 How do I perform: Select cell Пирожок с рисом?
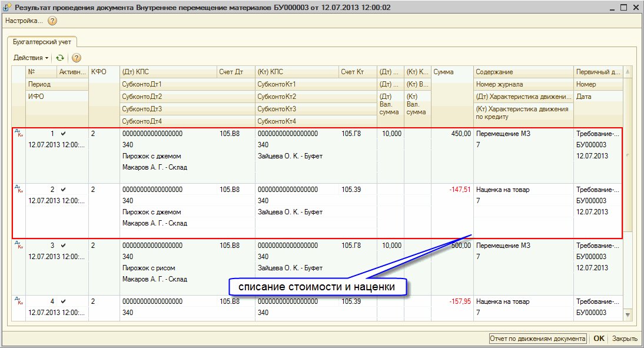pyautogui.click(x=149, y=268)
